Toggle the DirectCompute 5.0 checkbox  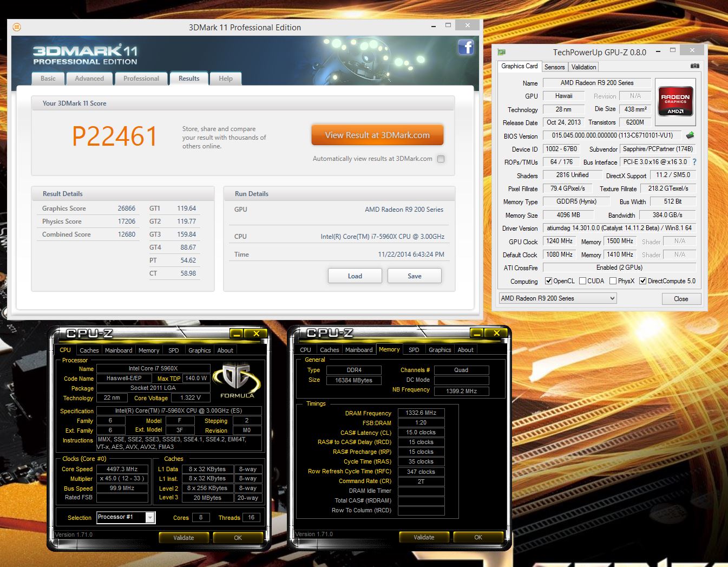pyautogui.click(x=642, y=281)
